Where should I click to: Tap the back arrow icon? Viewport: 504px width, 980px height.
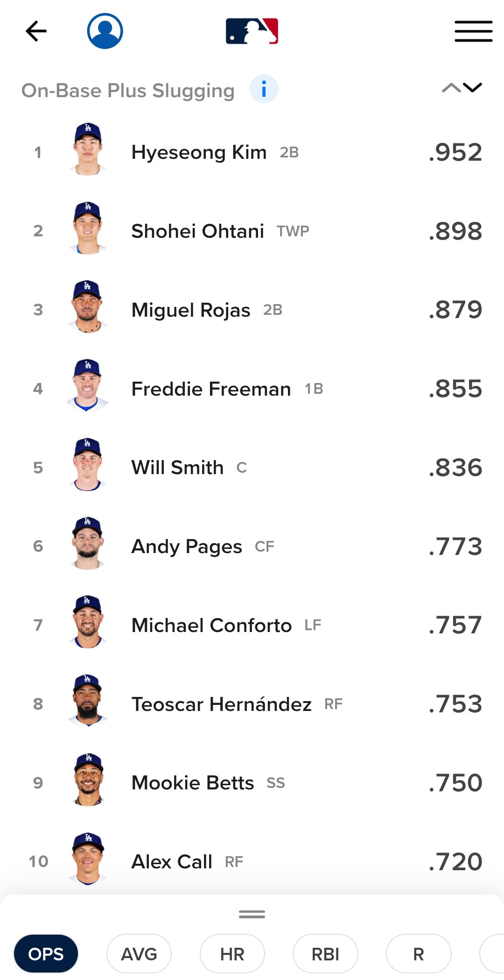click(36, 31)
